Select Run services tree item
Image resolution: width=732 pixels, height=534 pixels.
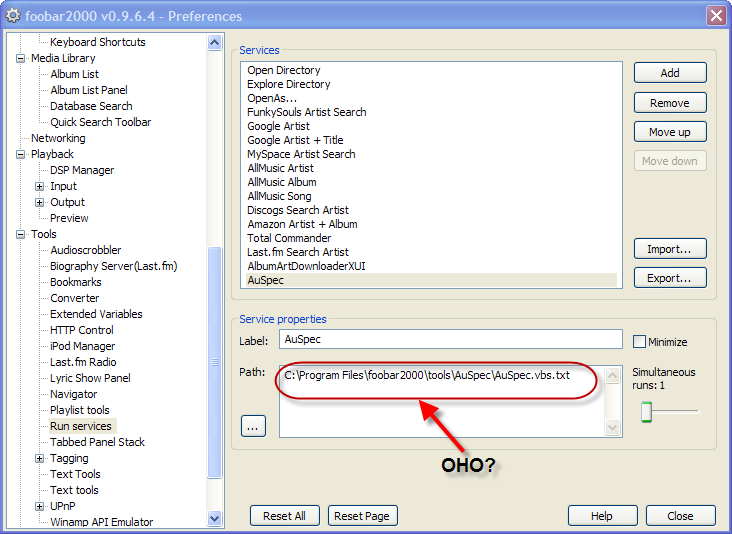click(x=81, y=426)
